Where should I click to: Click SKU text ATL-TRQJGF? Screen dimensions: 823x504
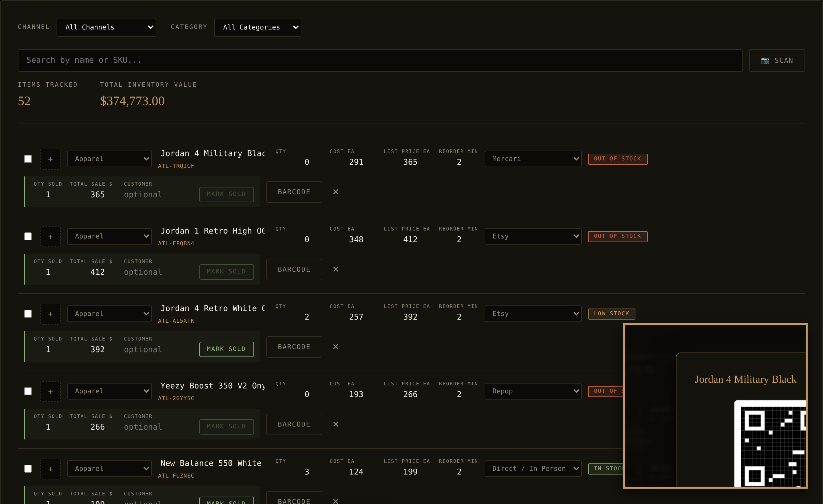[x=176, y=166]
